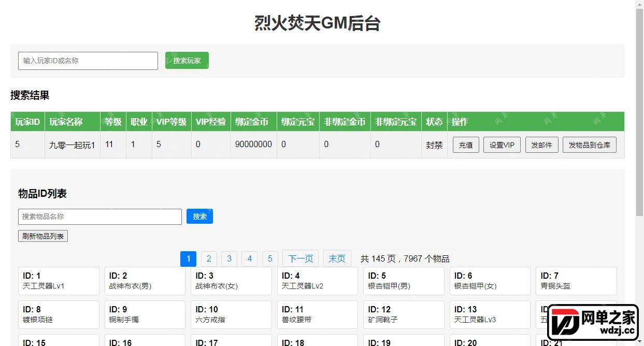The image size is (644, 346).
Task: Click the 设置VIP button
Action: 502,145
